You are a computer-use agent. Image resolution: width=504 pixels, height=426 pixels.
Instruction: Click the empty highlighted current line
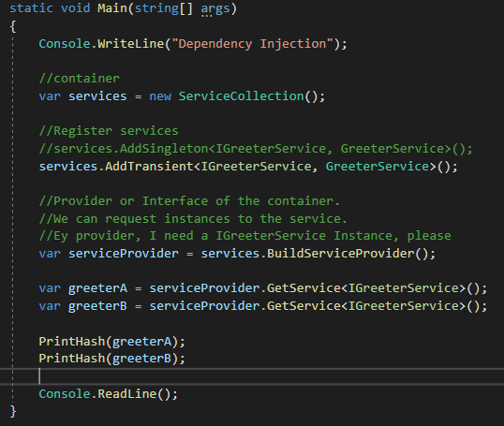coord(252,375)
